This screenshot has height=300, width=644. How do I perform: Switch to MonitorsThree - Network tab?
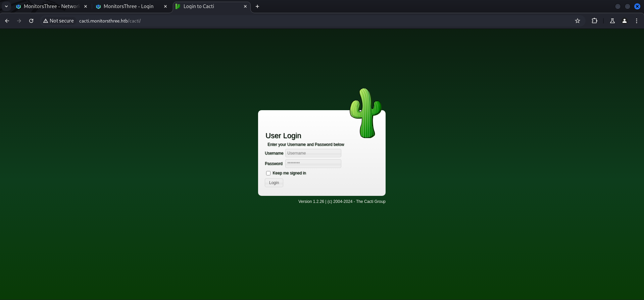click(x=50, y=6)
